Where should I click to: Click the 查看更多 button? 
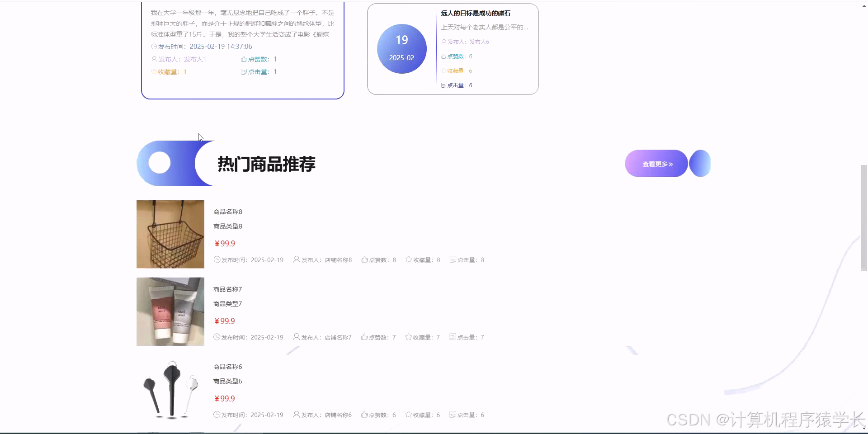point(656,164)
